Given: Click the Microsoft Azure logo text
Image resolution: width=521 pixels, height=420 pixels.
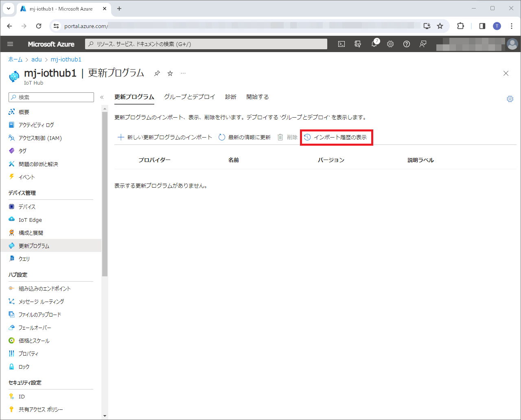Looking at the screenshot, I should coord(51,44).
